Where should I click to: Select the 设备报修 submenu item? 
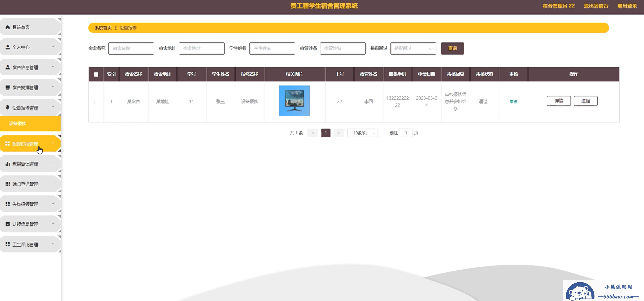pyautogui.click(x=30, y=123)
